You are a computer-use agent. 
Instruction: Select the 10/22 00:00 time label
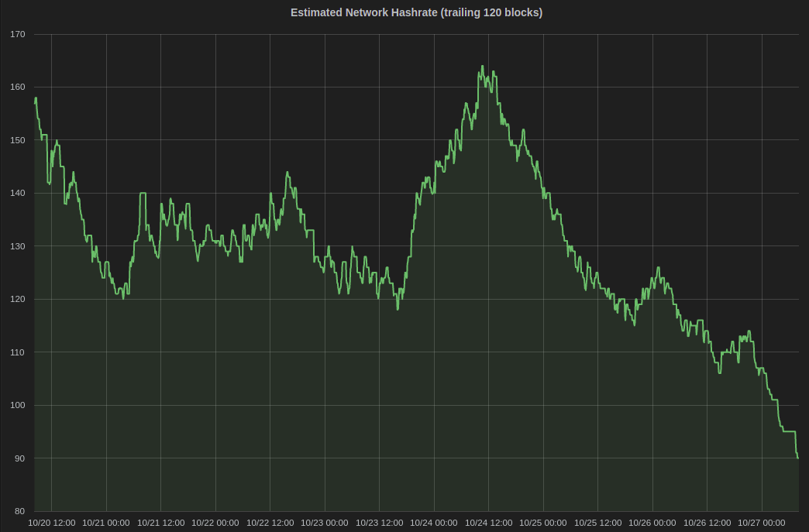click(215, 523)
